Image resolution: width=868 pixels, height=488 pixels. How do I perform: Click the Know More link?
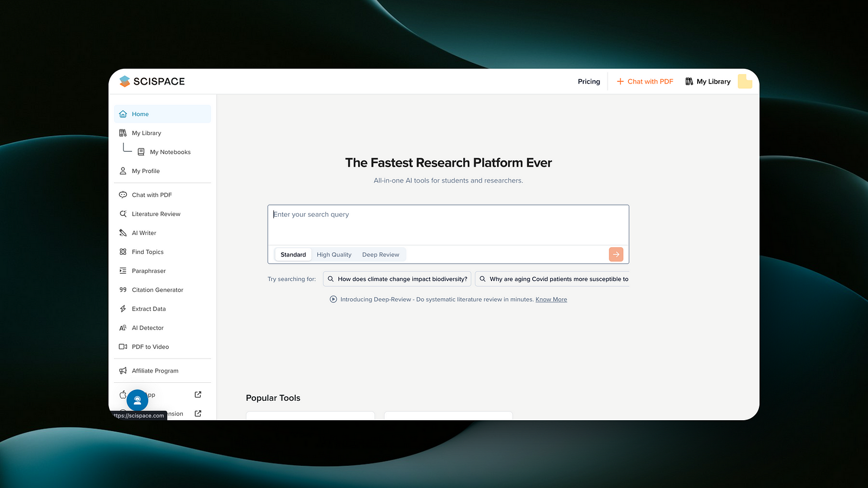551,299
